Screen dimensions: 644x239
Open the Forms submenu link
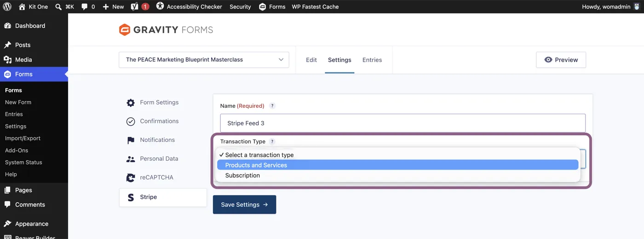click(x=13, y=90)
